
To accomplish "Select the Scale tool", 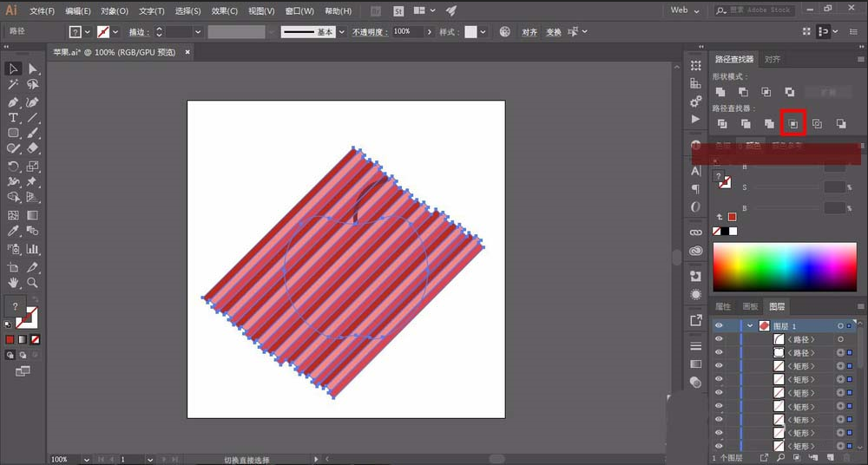I will pyautogui.click(x=33, y=166).
